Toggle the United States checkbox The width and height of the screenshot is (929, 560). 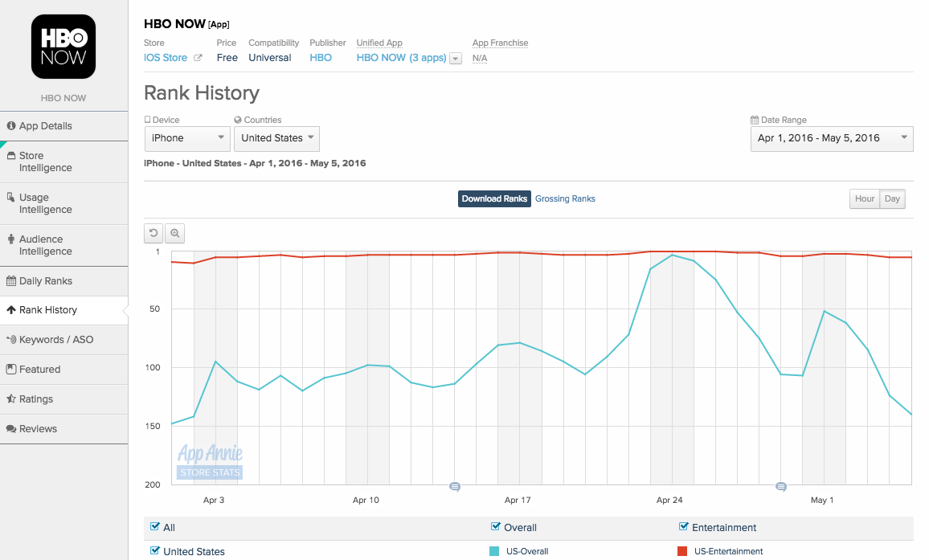pyautogui.click(x=154, y=550)
